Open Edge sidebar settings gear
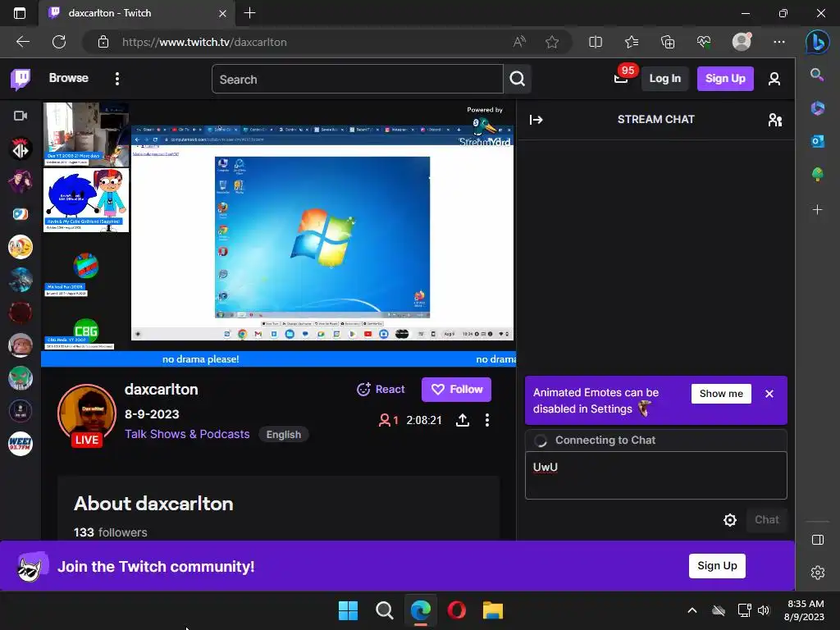Viewport: 840px width, 630px height. pyautogui.click(x=818, y=573)
